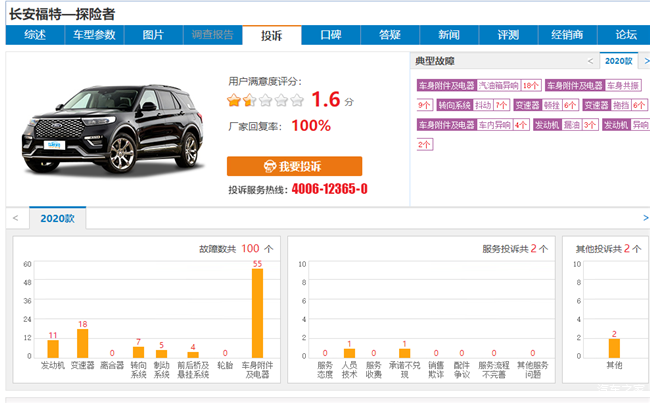650x403 pixels.
Task: Select the 2020款 tab above charts
Action: [57, 218]
